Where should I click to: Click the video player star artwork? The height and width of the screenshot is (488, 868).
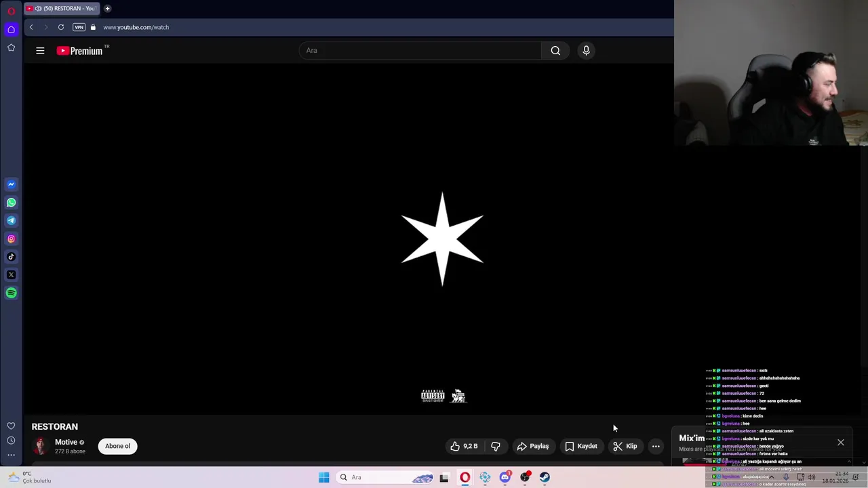[x=442, y=239]
